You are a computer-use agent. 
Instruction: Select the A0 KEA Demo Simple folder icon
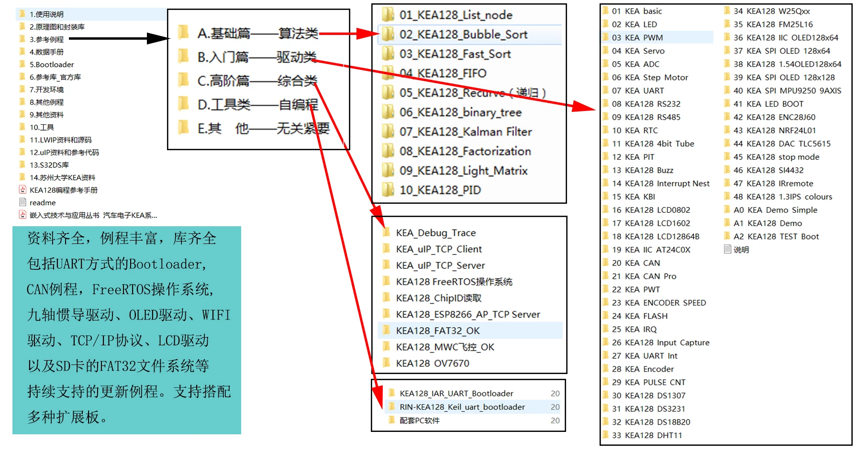click(727, 209)
